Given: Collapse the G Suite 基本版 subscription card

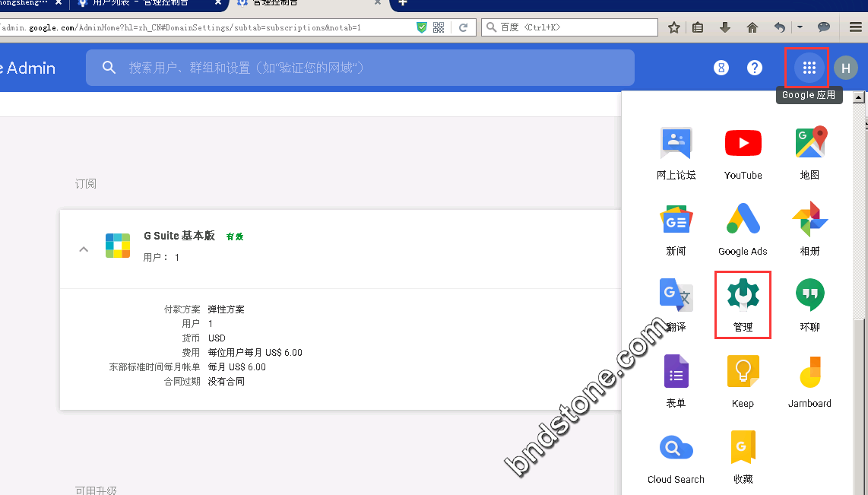Looking at the screenshot, I should pyautogui.click(x=84, y=249).
